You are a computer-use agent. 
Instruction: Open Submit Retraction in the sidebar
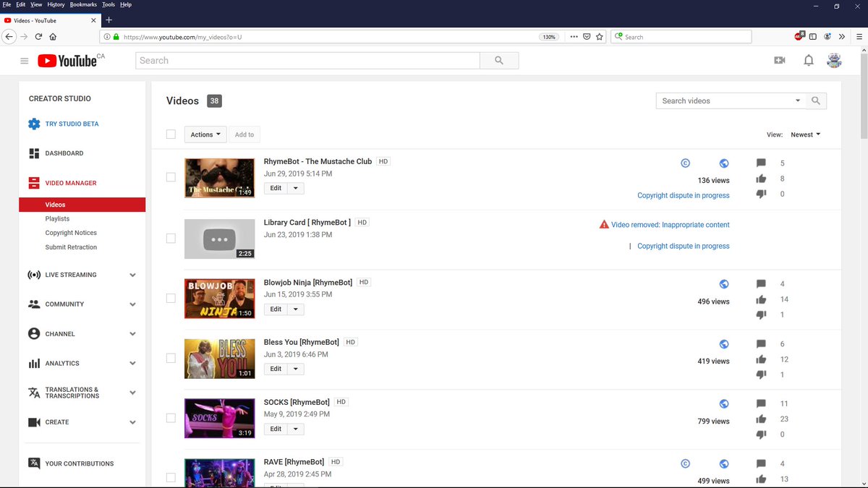point(71,247)
